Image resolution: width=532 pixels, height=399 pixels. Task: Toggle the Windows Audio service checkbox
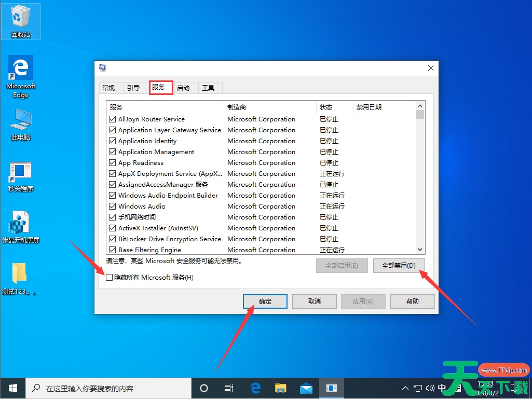(x=113, y=207)
